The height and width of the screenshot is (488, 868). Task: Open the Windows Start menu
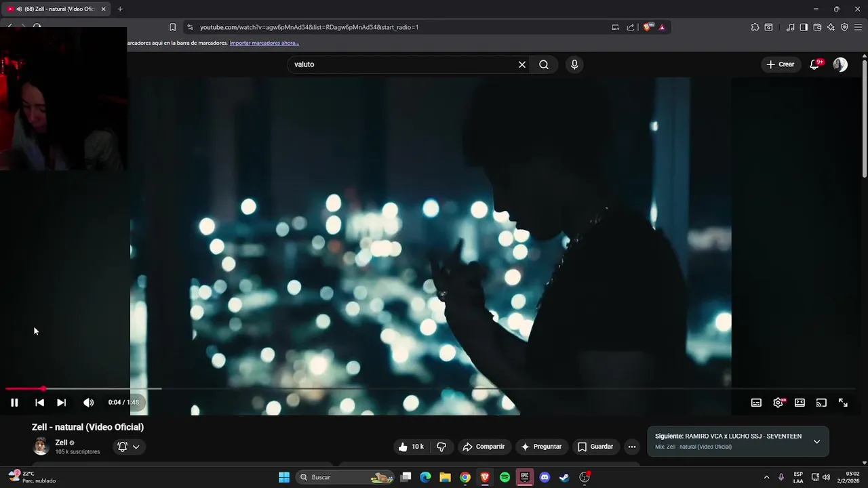coord(284,477)
